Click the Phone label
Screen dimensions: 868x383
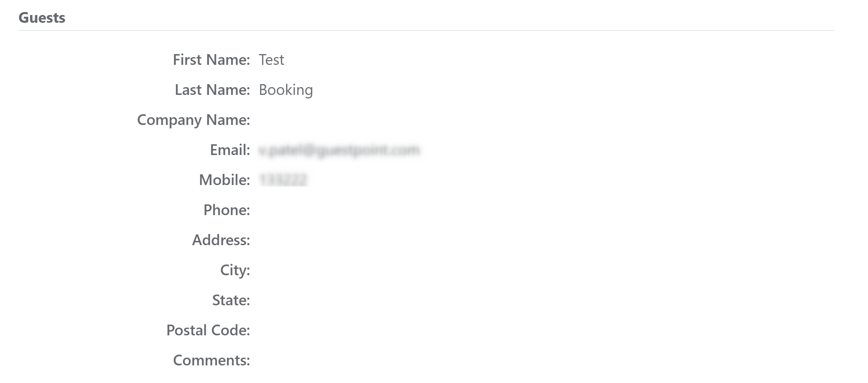pyautogui.click(x=226, y=210)
